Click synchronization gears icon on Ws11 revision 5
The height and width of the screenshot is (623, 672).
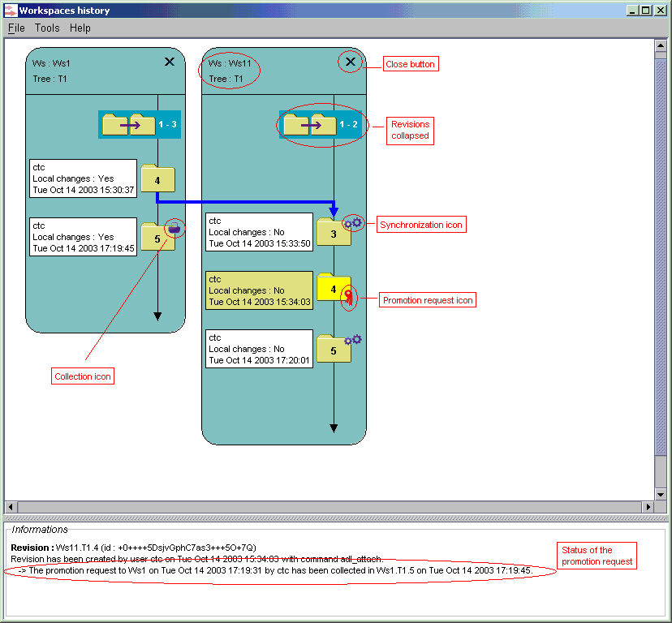coord(353,340)
